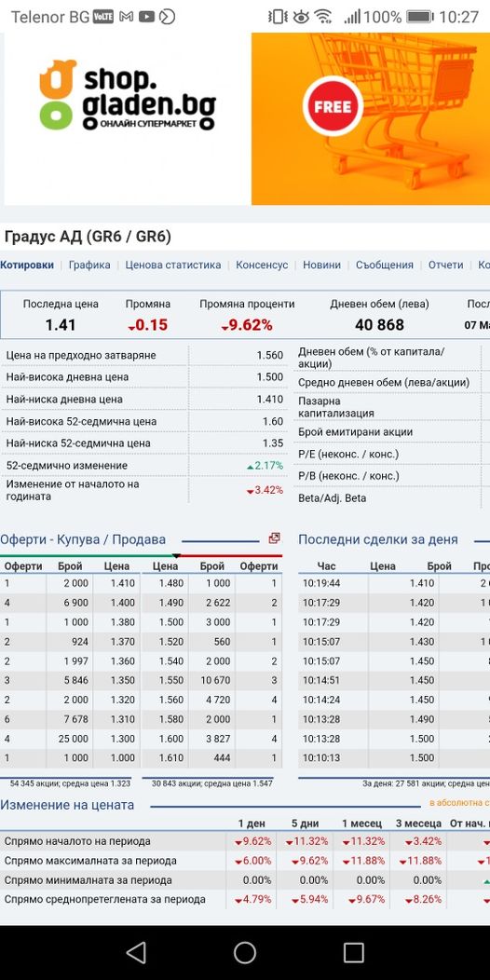490x980 pixels.
Task: Tap the 52-седмично изменение value 2.17%
Action: coord(265,466)
